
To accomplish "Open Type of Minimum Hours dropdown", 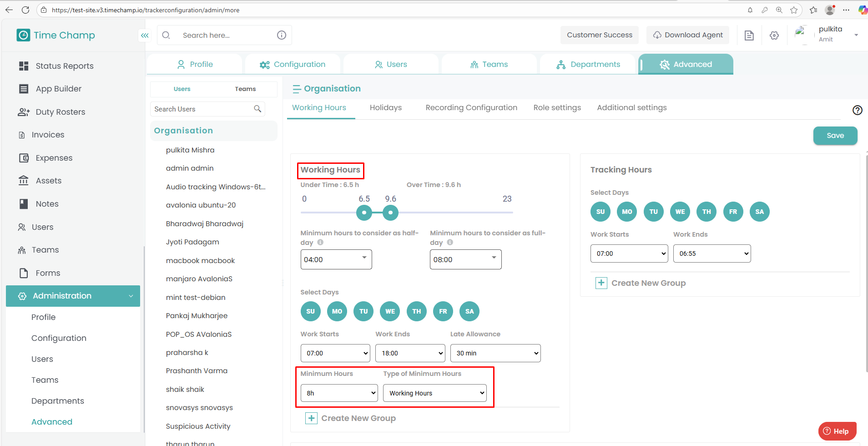I will (434, 393).
